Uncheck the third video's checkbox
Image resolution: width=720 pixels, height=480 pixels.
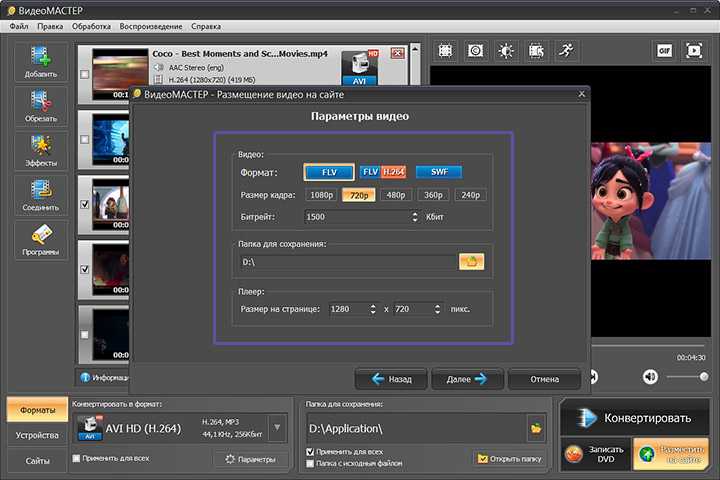[84, 204]
